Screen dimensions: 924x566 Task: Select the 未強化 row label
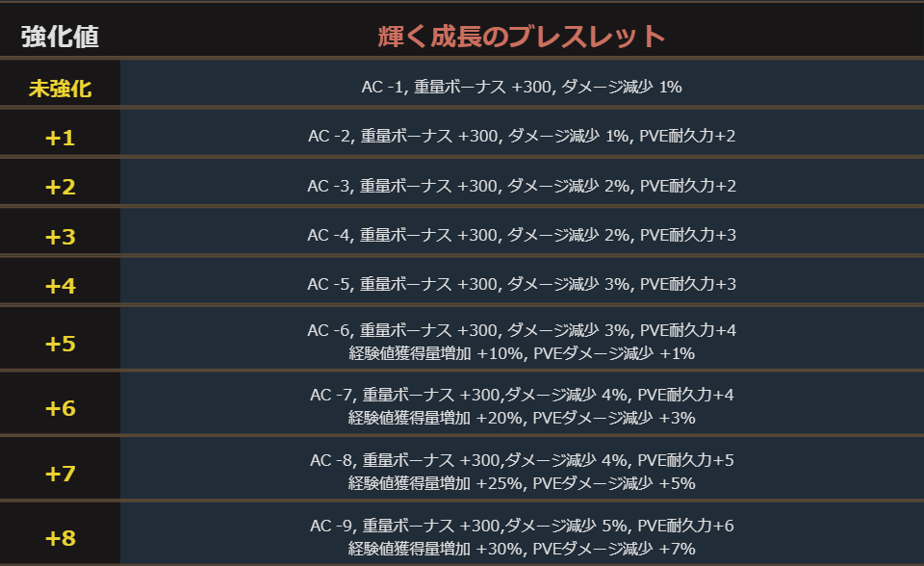coord(60,89)
